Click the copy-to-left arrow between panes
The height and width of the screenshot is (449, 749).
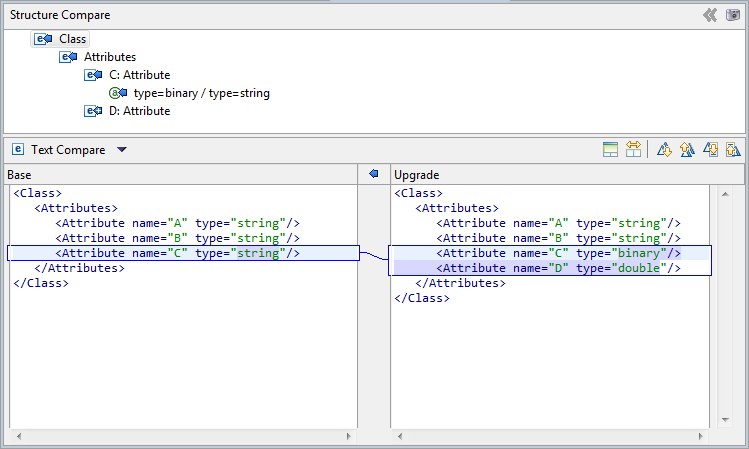pyautogui.click(x=374, y=174)
